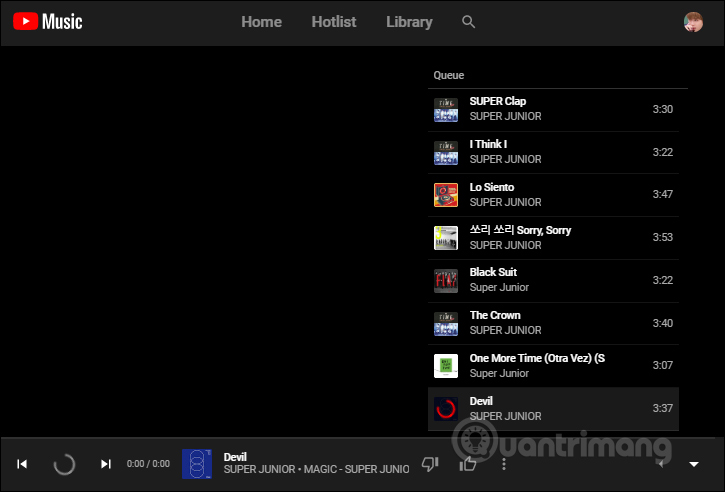The image size is (725, 492).
Task: Click SUPER Clap album thumbnail
Action: click(x=446, y=110)
